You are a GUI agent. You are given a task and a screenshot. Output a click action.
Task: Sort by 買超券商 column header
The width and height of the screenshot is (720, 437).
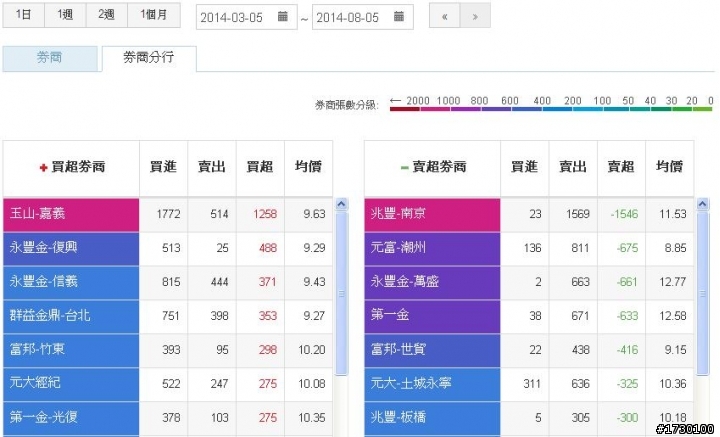click(x=72, y=167)
